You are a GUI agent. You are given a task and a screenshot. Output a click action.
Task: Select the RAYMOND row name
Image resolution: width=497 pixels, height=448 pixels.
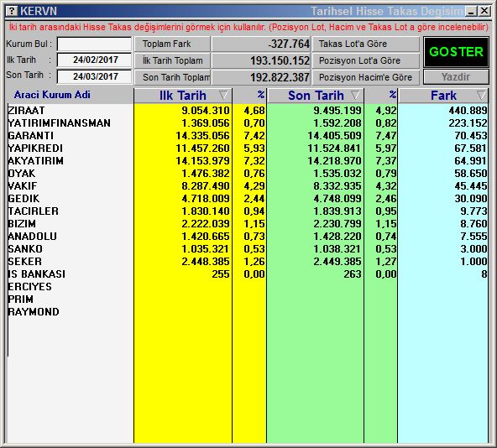pyautogui.click(x=34, y=312)
